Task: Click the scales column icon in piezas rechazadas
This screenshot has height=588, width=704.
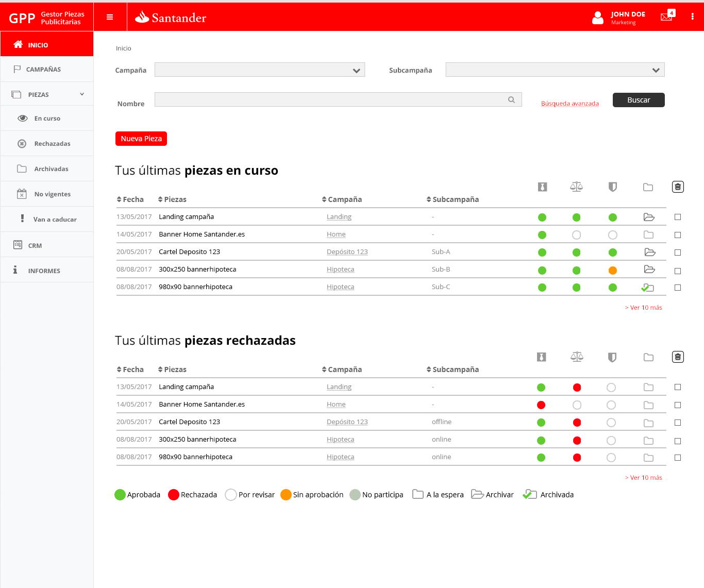Action: pos(577,357)
